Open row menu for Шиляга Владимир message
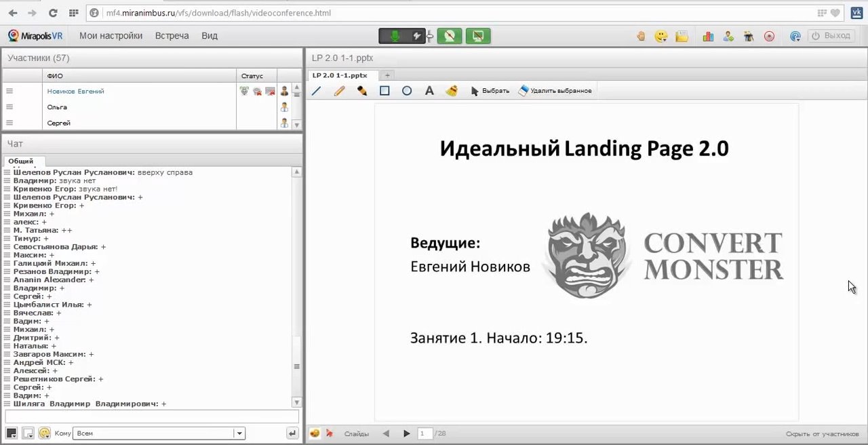The image size is (868, 445). [x=7, y=404]
